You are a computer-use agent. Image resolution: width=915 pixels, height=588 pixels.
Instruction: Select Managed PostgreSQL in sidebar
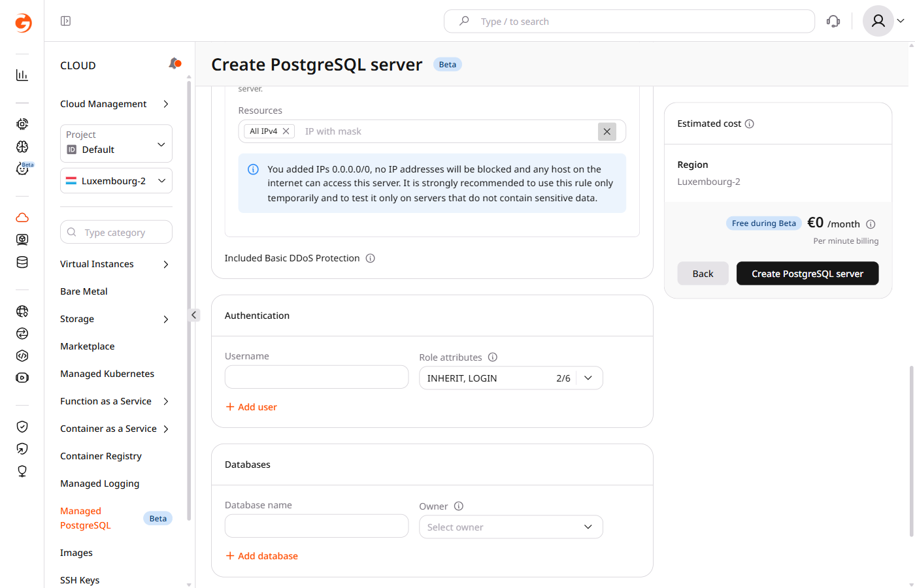[x=86, y=518]
